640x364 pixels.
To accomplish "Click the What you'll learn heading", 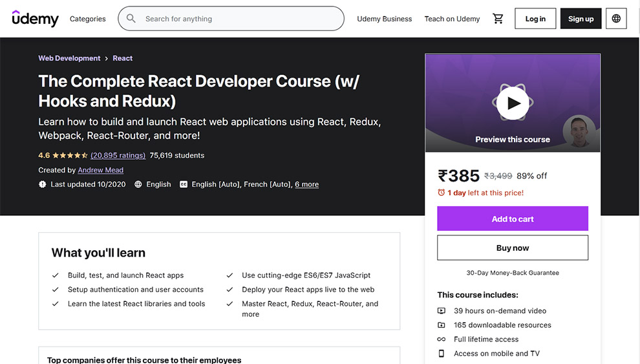I will tap(98, 253).
